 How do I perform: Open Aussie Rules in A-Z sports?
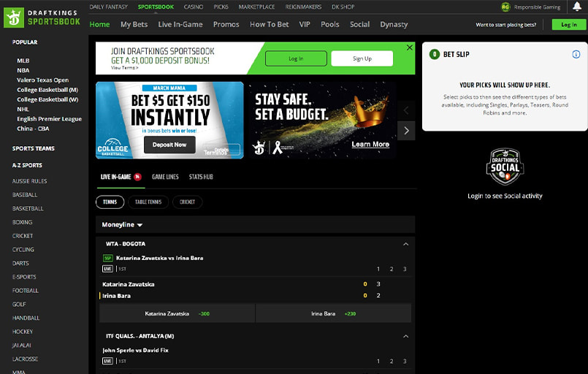pos(30,181)
